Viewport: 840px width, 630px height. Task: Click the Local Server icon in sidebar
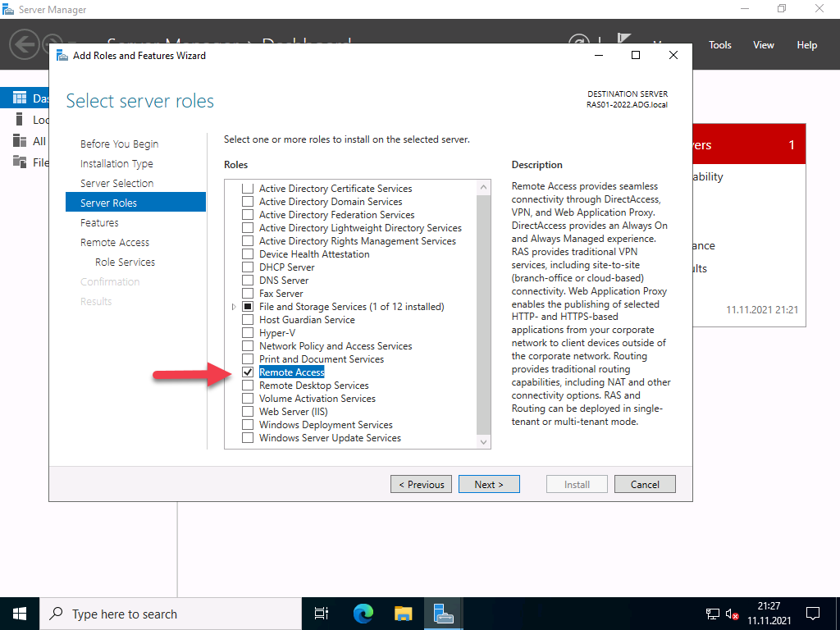coord(20,119)
